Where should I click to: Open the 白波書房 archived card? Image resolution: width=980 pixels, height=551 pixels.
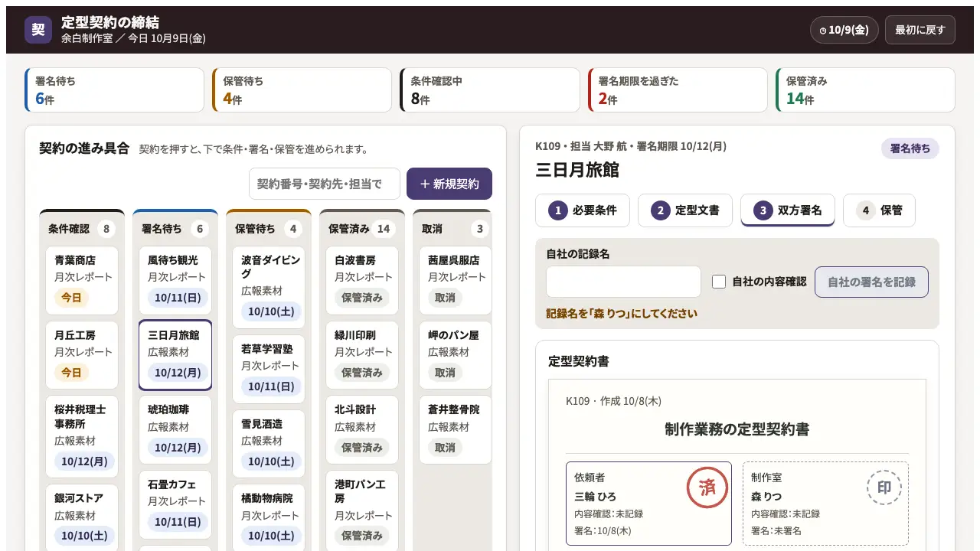362,280
